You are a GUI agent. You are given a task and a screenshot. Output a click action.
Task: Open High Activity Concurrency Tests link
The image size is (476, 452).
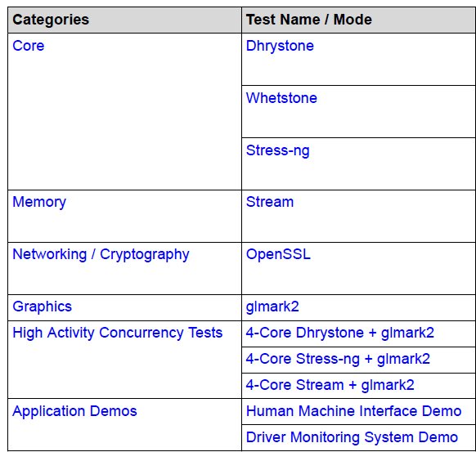pos(118,333)
